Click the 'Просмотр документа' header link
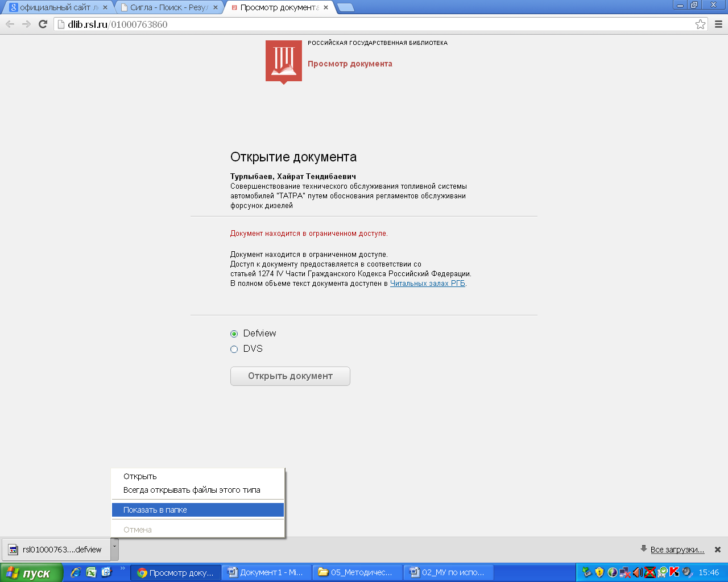Screen dimensions: 728x582 (350, 64)
